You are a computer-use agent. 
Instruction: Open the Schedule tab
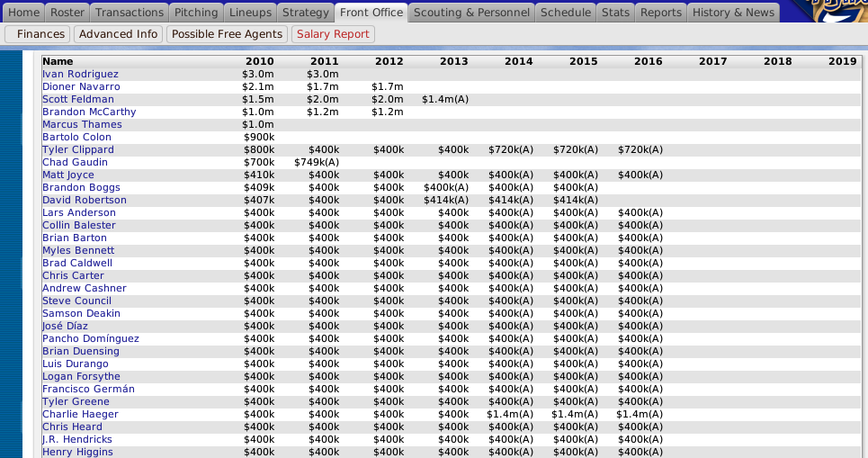[566, 13]
